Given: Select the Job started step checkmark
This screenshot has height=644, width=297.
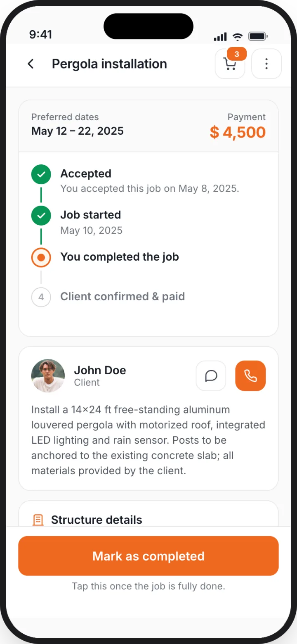Looking at the screenshot, I should coord(41,216).
